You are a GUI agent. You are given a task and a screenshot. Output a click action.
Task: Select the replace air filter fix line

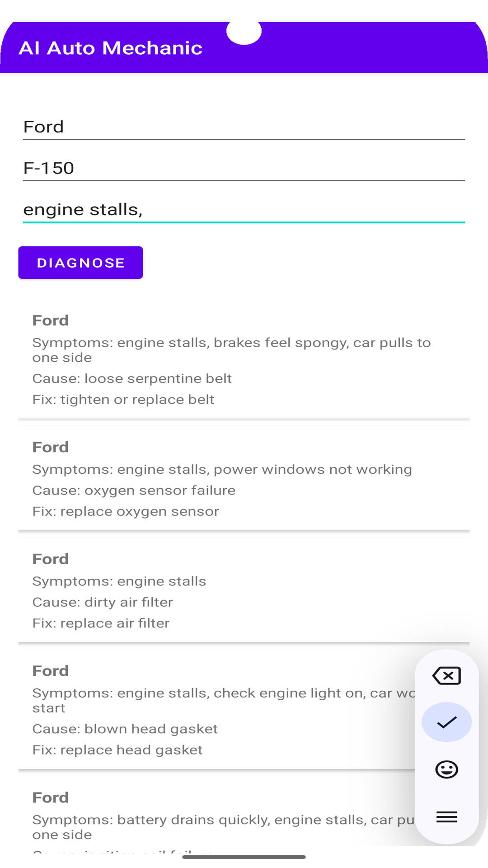pos(101,623)
